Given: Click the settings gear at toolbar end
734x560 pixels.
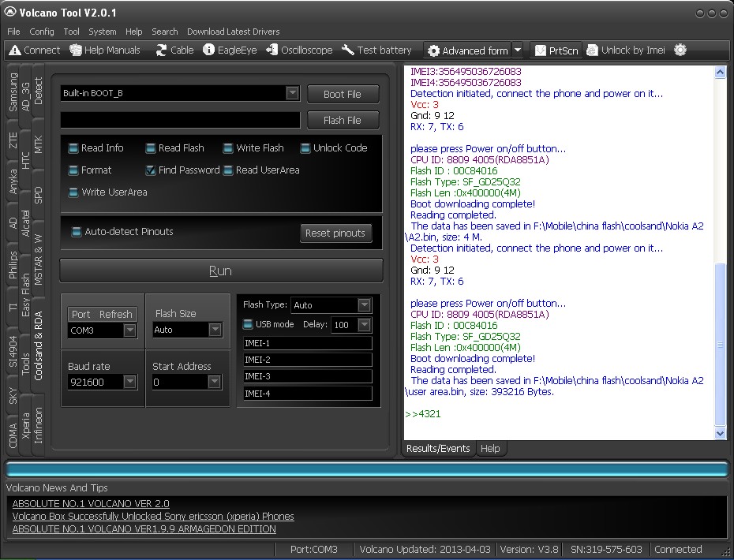Looking at the screenshot, I should click(680, 50).
